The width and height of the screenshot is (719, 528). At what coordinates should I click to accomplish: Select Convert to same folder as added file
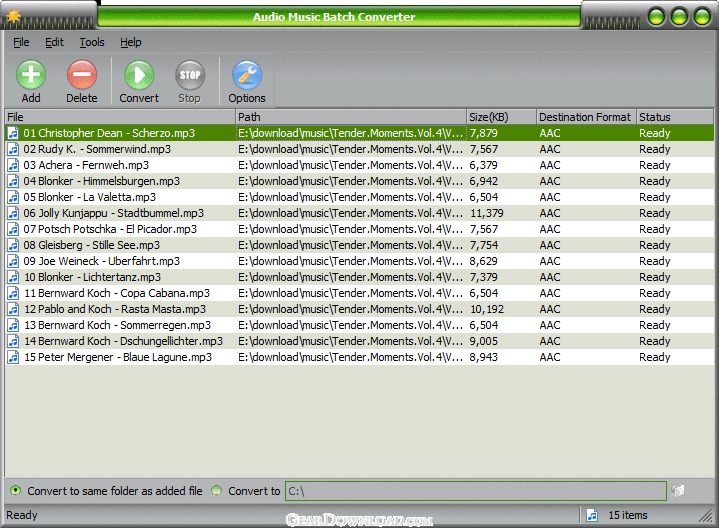[x=16, y=490]
